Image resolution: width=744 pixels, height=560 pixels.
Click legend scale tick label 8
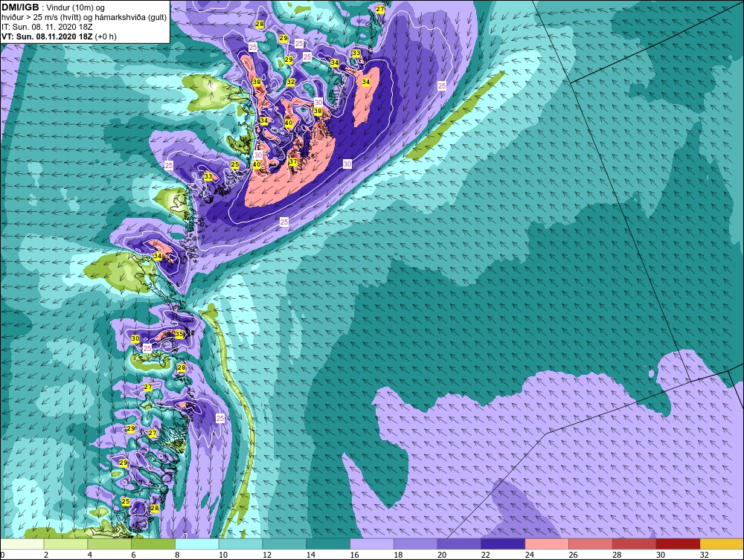[x=177, y=555]
